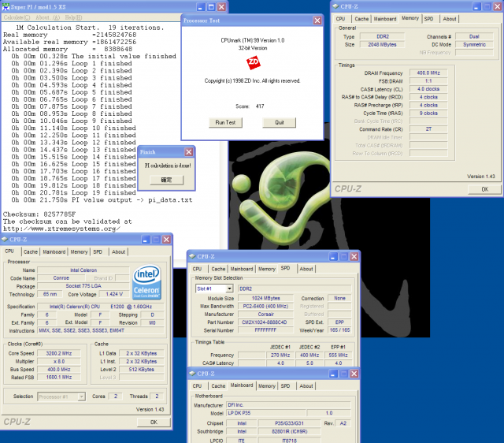
Task: Click the LP DK P35 model field
Action: [265, 413]
